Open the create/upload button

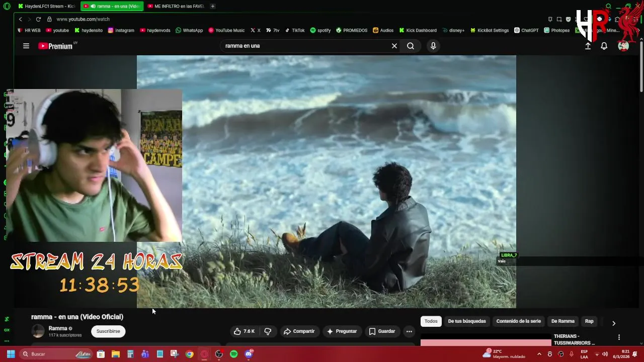[x=588, y=46]
